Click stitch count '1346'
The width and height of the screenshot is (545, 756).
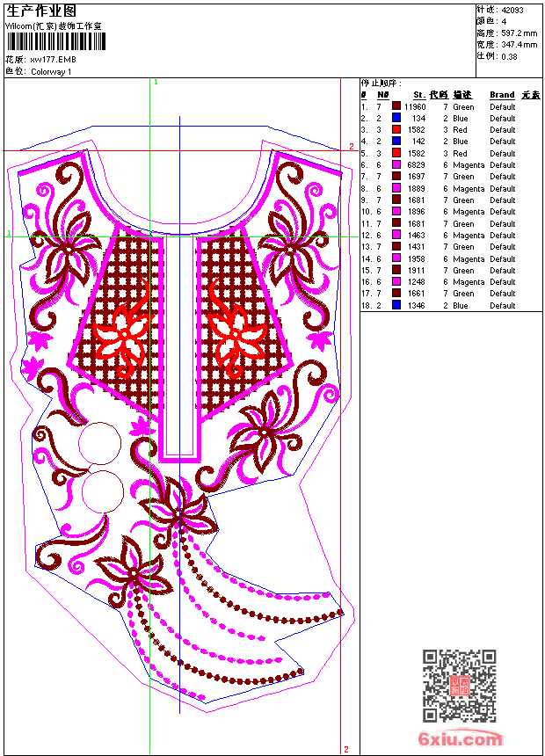point(417,306)
